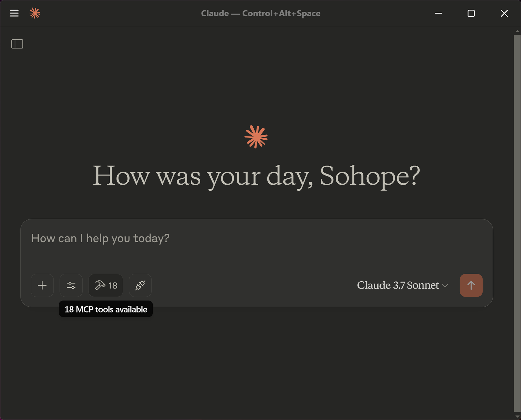Toggle the sidebar panel open
Viewport: 521px width, 420px height.
coord(17,44)
